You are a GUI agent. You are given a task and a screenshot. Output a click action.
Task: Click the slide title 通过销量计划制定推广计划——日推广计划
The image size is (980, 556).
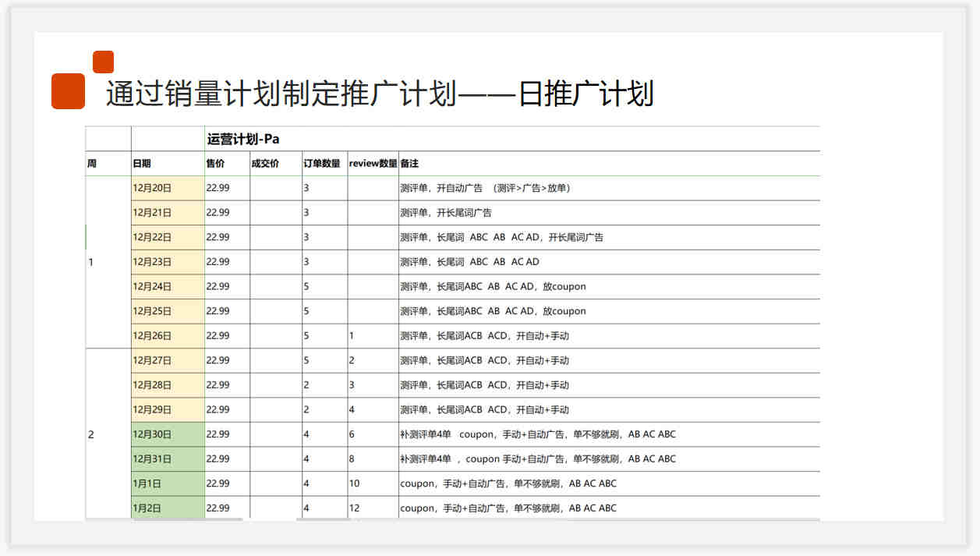point(380,94)
